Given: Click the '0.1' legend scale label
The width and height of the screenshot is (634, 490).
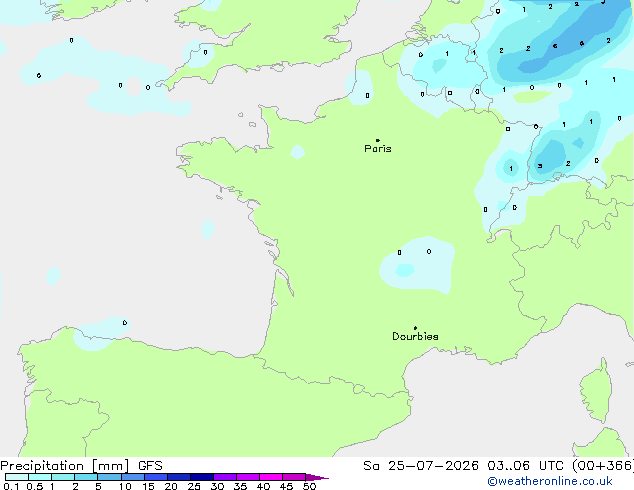Looking at the screenshot, I should tap(11, 486).
